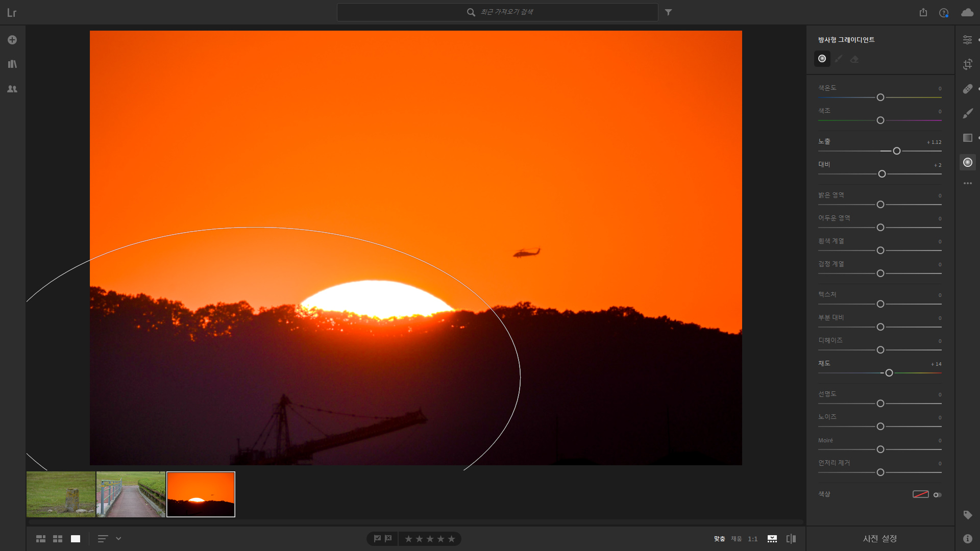
Task: Open the Keywords tag icon
Action: tap(967, 515)
